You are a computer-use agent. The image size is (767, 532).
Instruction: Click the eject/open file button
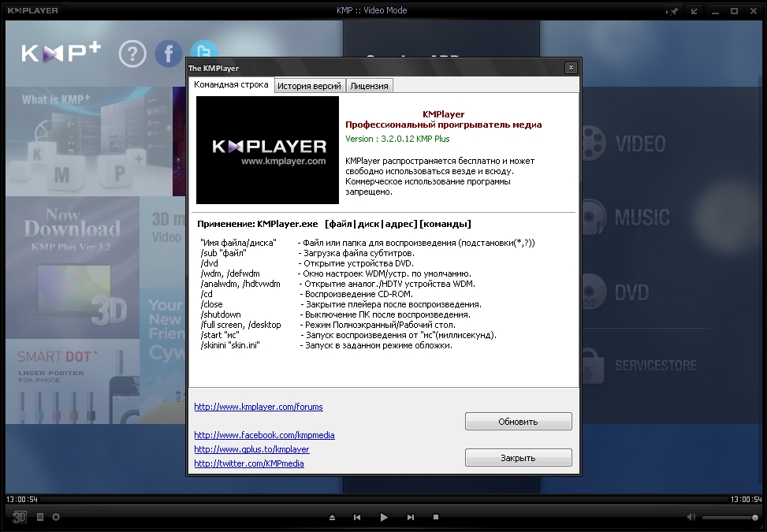tap(332, 517)
